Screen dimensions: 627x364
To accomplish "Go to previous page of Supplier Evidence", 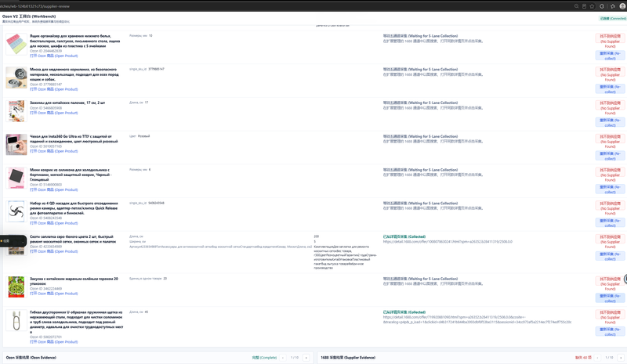I will click(597, 358).
